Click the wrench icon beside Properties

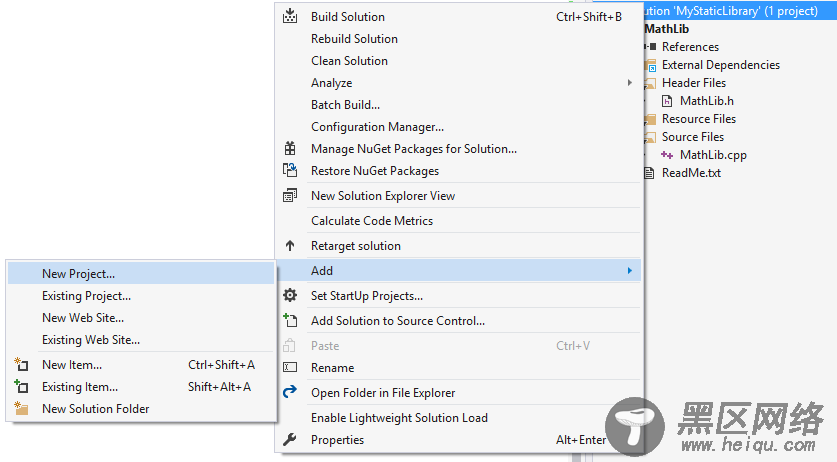tap(290, 439)
